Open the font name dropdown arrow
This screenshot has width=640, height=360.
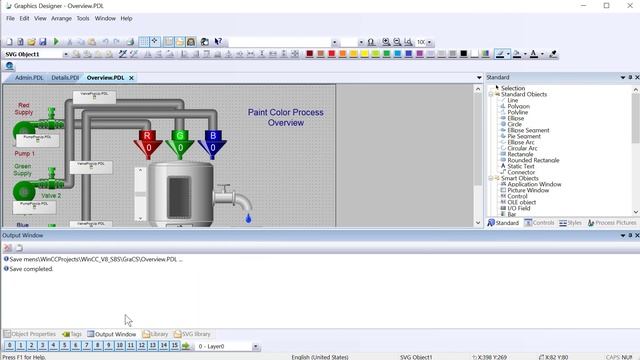(x=334, y=42)
